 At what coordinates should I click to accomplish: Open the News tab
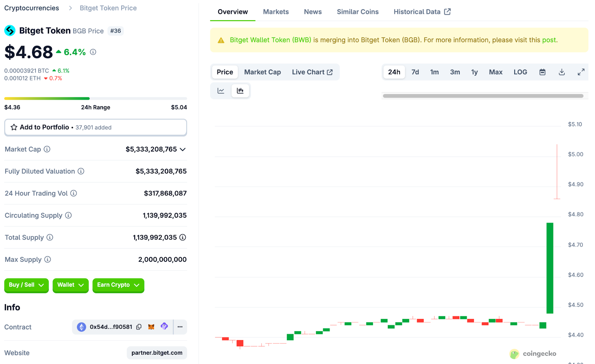pos(312,12)
